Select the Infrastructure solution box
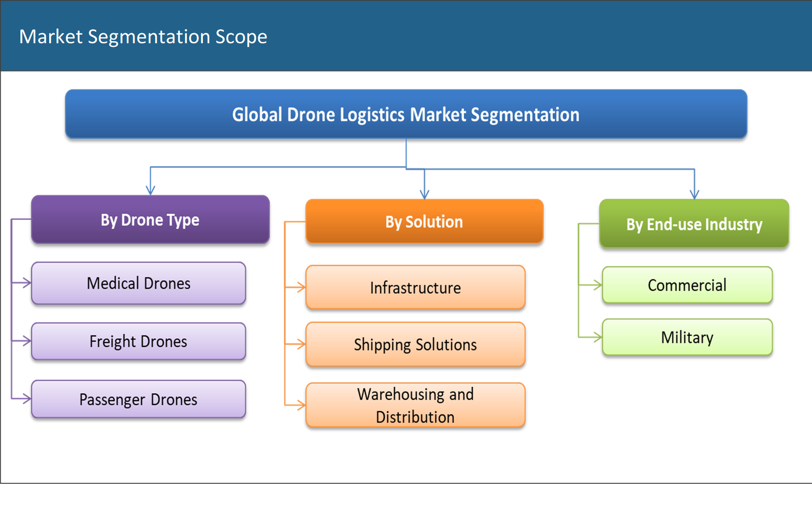This screenshot has width=812, height=530. click(415, 287)
